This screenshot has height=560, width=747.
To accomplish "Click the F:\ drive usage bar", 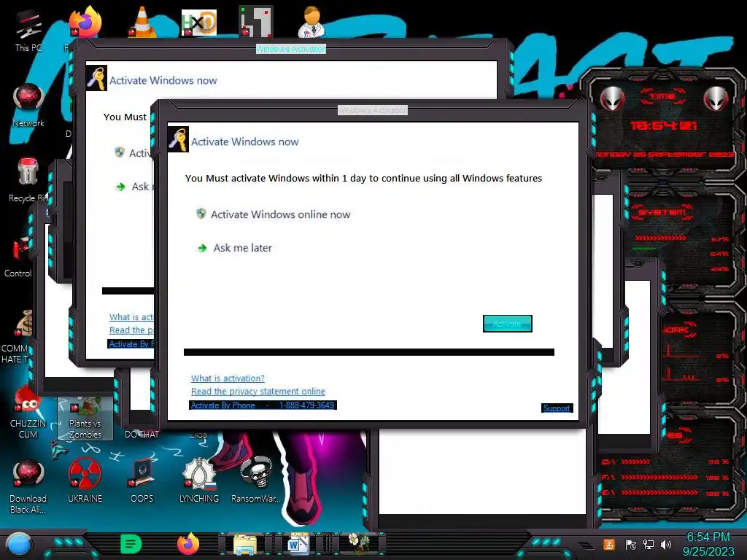I will (659, 477).
